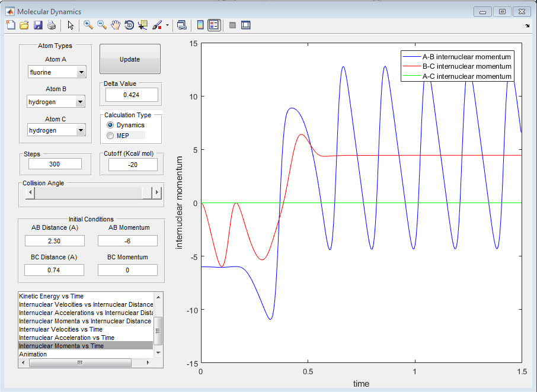Click the Update button

(130, 59)
